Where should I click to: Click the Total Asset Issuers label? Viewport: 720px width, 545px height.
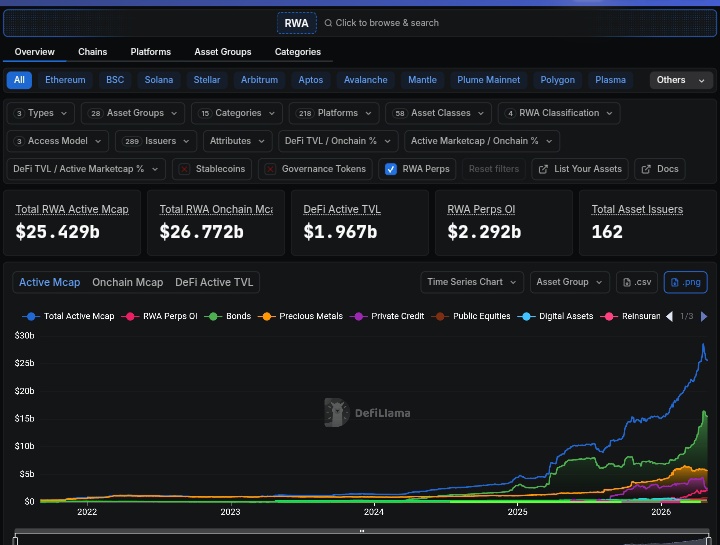[637, 209]
